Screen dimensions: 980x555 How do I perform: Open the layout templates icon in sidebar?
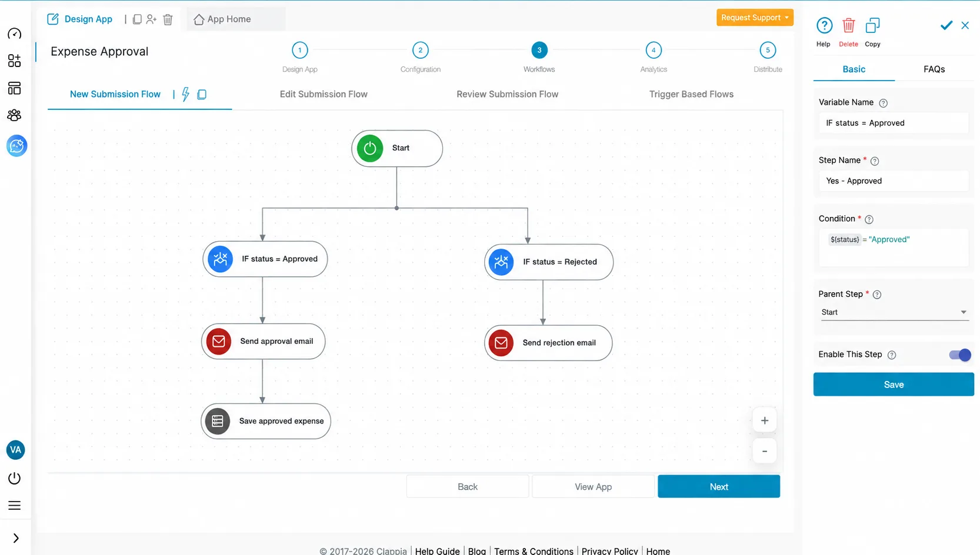pos(15,88)
